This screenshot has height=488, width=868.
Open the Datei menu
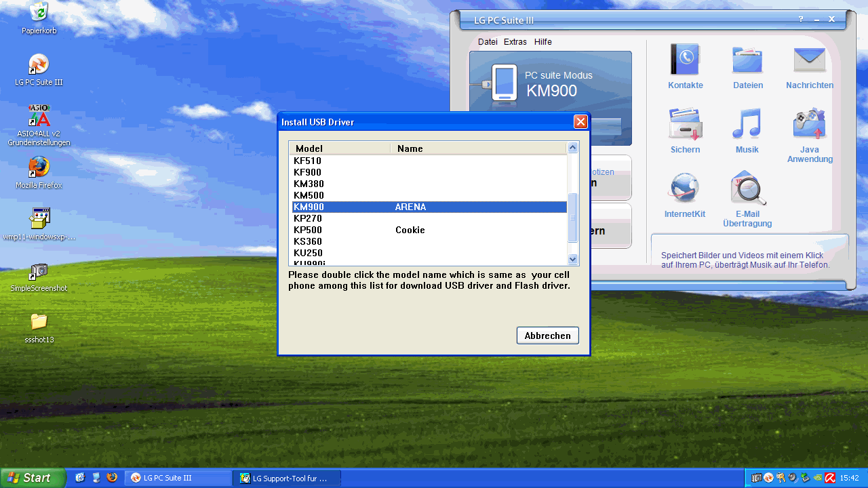[488, 42]
